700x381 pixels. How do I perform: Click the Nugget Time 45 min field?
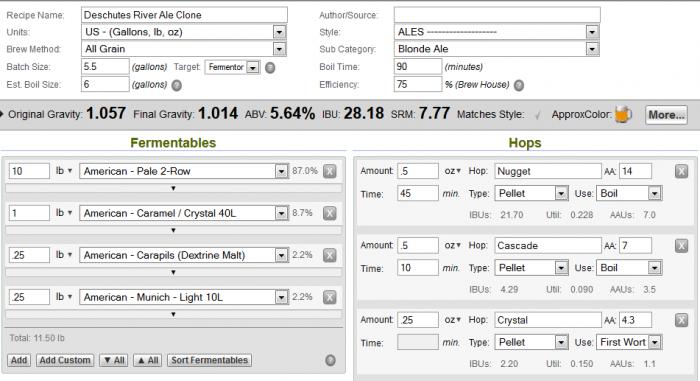pos(418,193)
